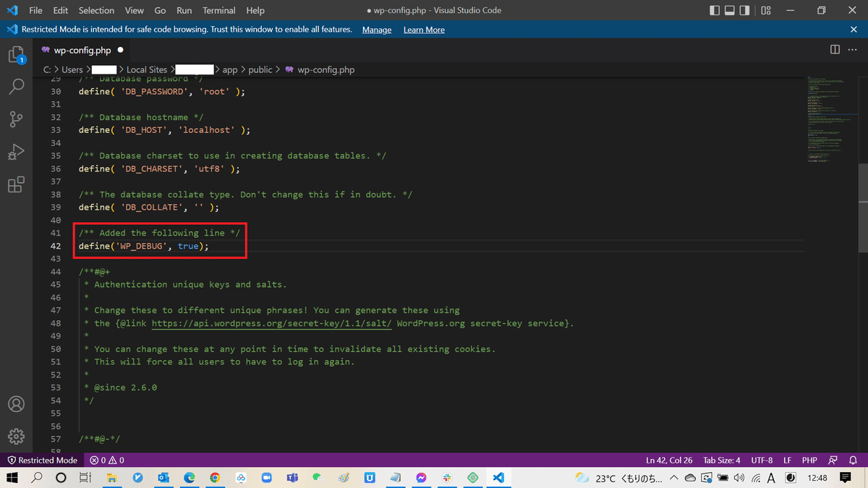The image size is (868, 488).
Task: Launch Google Chrome from taskbar
Action: point(215,478)
